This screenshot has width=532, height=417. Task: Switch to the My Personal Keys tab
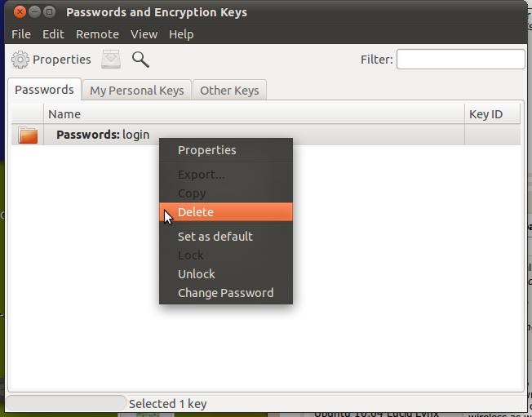click(x=137, y=91)
